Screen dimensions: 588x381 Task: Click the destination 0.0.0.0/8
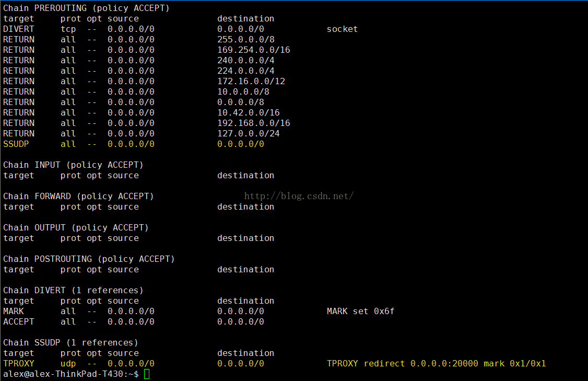click(240, 102)
